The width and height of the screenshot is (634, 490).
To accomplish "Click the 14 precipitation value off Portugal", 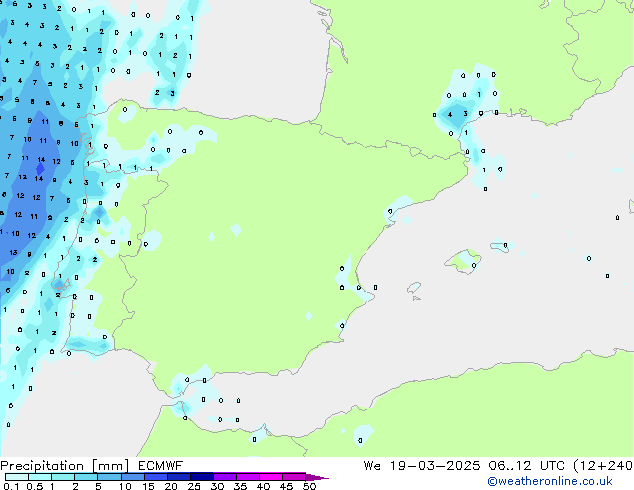I will pyautogui.click(x=41, y=159).
